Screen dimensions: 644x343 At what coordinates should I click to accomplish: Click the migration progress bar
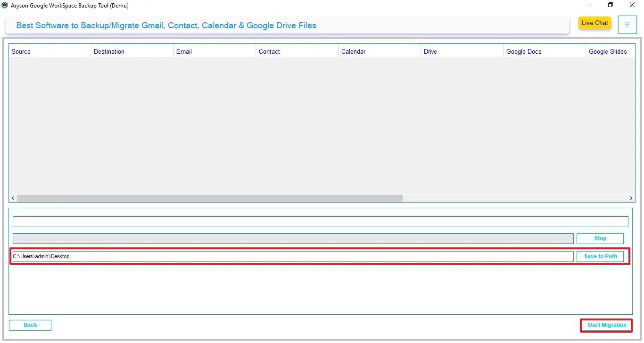[x=292, y=238]
